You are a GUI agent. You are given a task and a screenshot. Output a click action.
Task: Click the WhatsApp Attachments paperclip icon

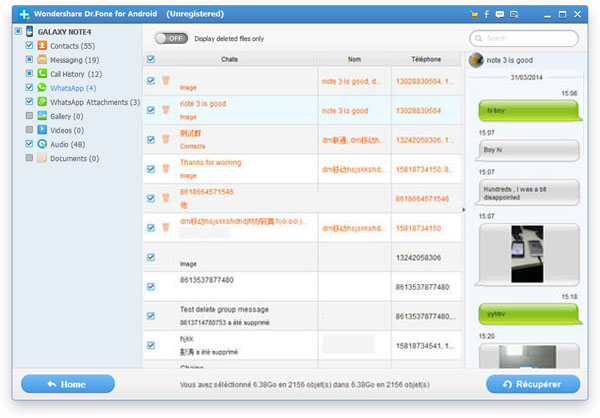click(x=42, y=102)
